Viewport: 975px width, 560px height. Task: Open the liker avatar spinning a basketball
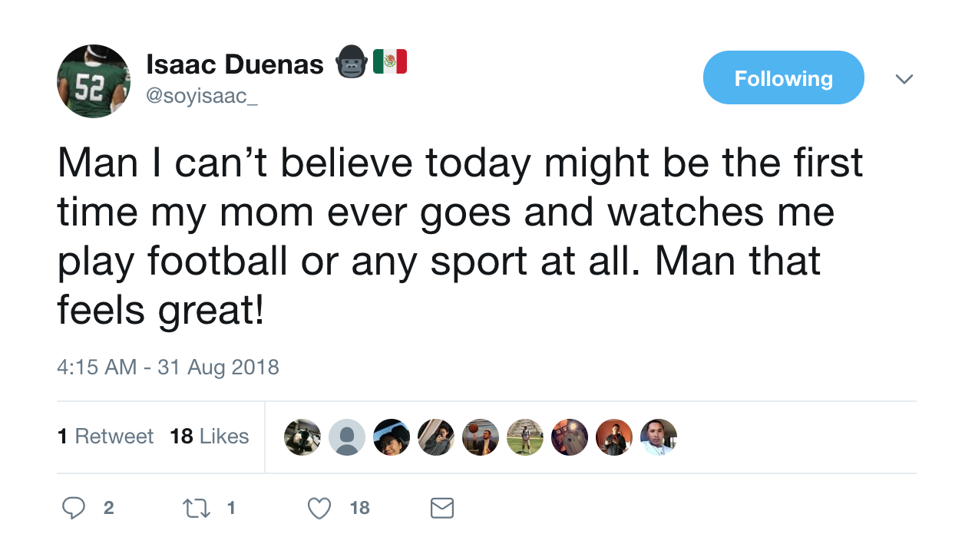(481, 437)
